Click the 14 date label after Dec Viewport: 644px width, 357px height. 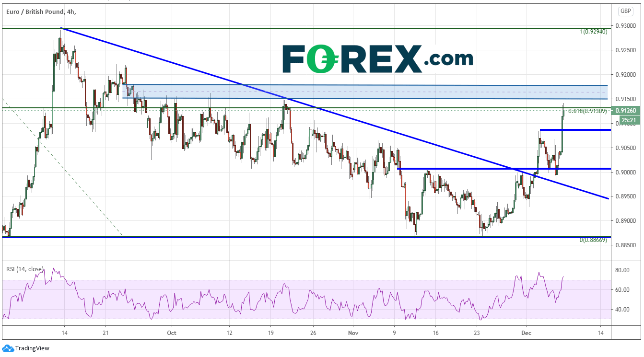[x=601, y=333]
